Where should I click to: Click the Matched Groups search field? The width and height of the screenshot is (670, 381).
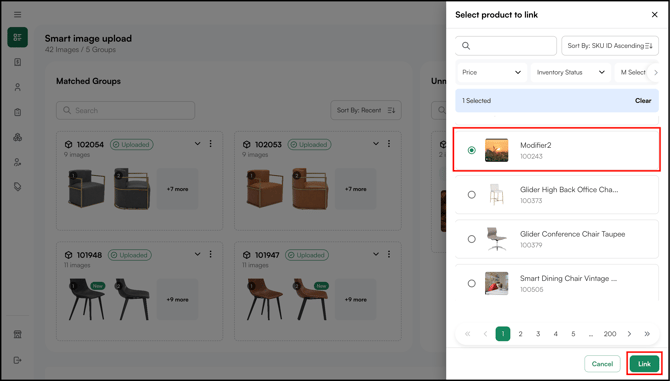(126, 110)
